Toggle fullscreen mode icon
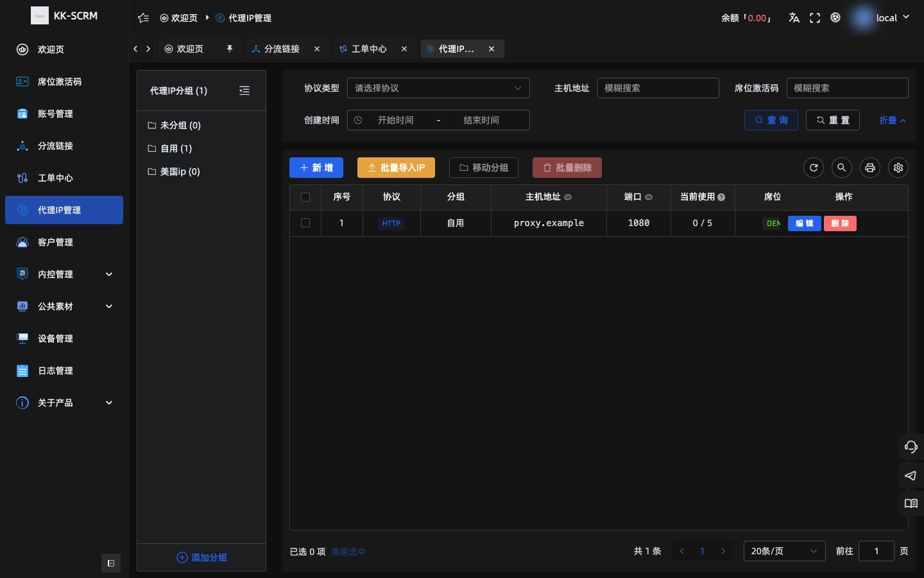 pos(815,18)
